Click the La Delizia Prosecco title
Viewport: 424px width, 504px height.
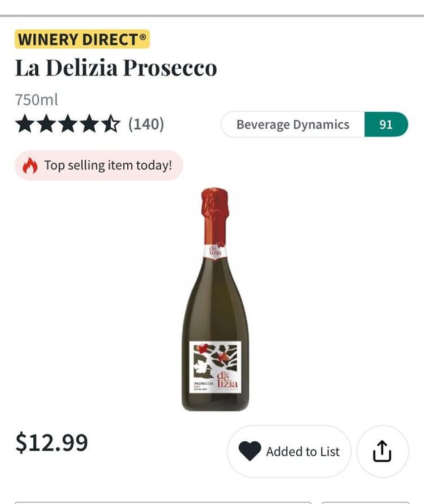click(116, 68)
